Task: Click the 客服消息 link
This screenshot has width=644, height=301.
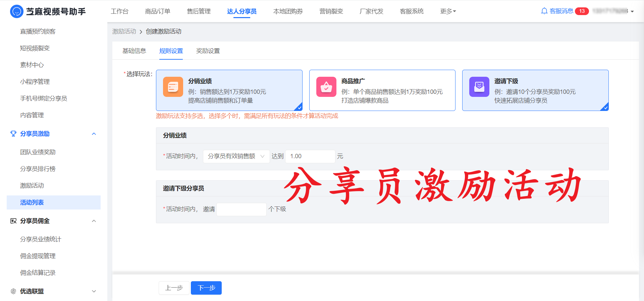Action: (x=561, y=11)
